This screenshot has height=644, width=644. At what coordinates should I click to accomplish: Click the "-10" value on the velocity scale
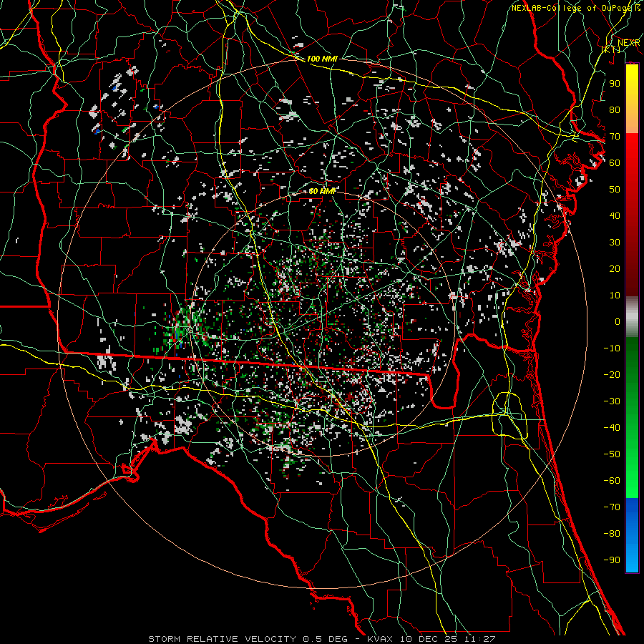tap(612, 348)
